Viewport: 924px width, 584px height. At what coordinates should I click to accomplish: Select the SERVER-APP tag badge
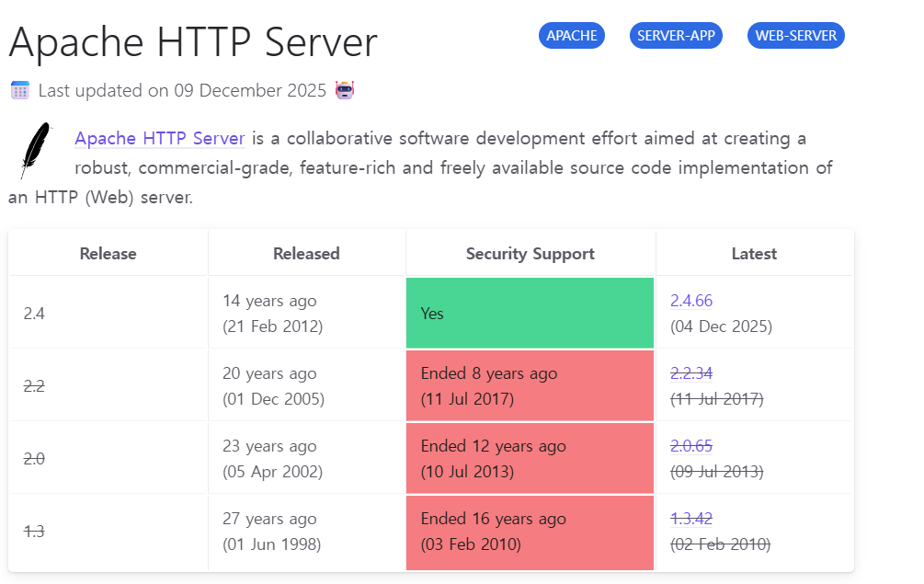tap(676, 36)
